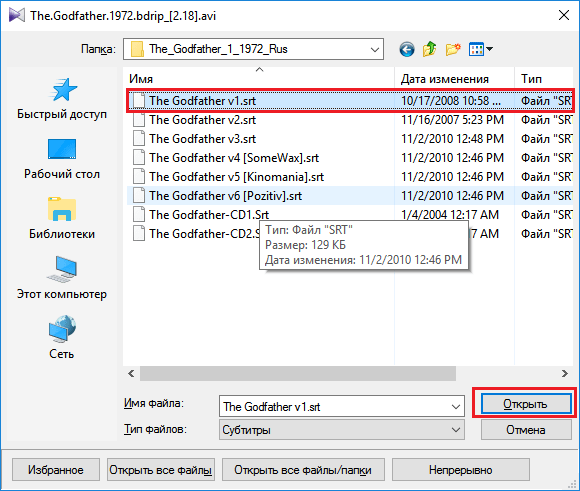Click the blue Back navigation arrow icon

tap(407, 49)
